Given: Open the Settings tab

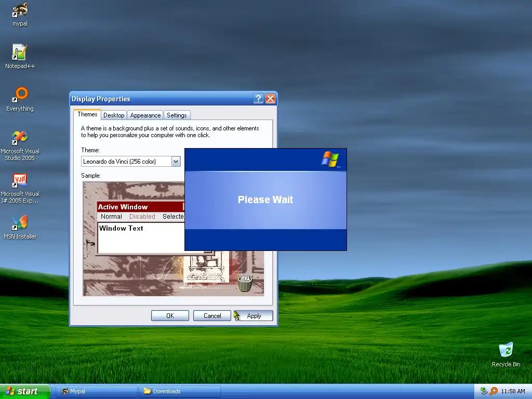Looking at the screenshot, I should pyautogui.click(x=177, y=115).
